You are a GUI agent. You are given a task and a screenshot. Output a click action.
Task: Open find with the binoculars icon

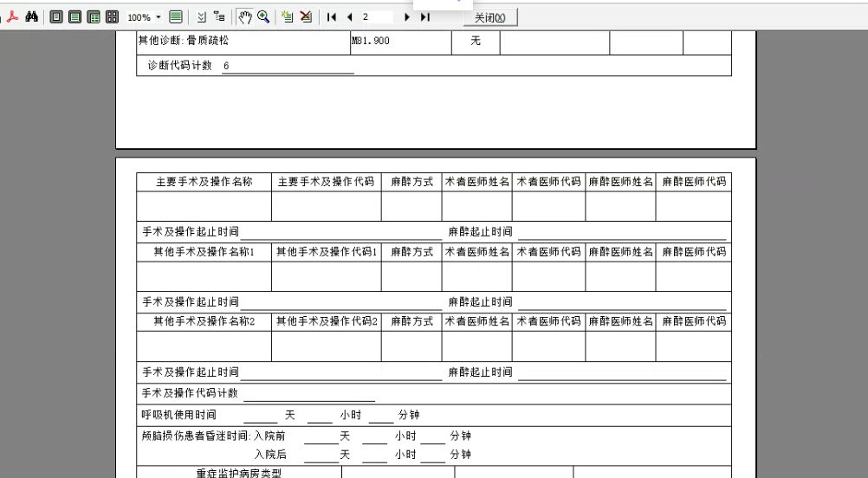pos(31,17)
